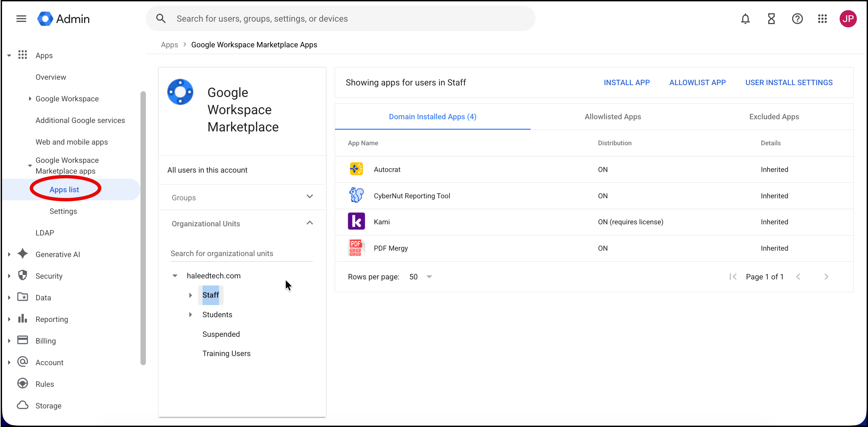Click the Data folder icon
Image resolution: width=868 pixels, height=427 pixels.
[x=23, y=297]
